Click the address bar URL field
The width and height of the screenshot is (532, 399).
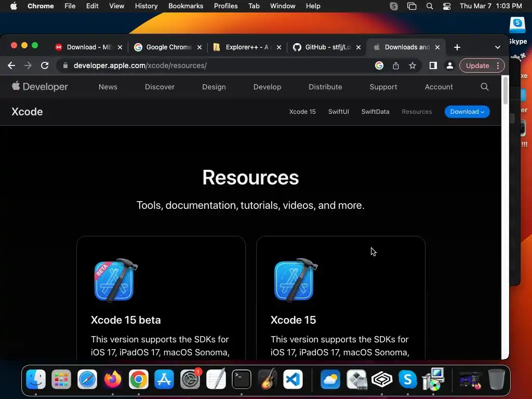tap(217, 65)
